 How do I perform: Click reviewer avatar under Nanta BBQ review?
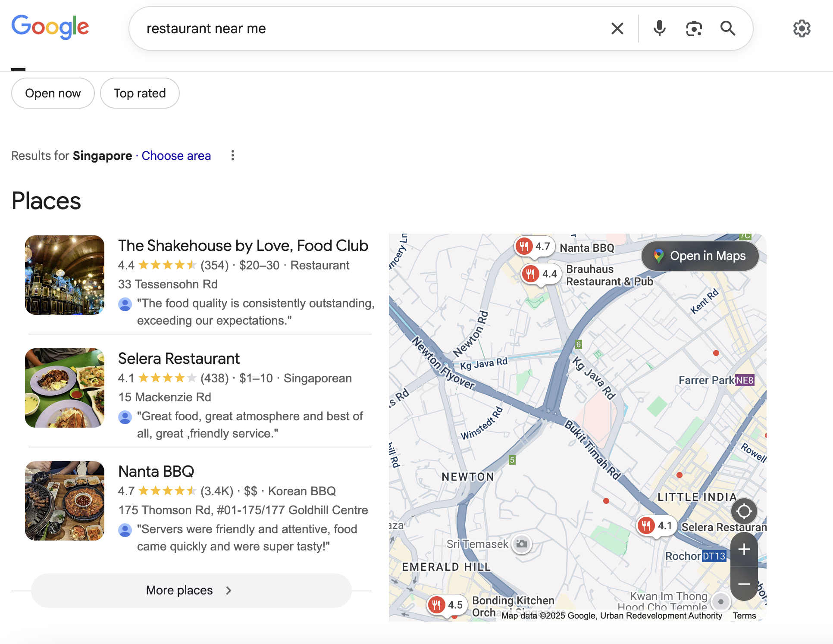(125, 530)
